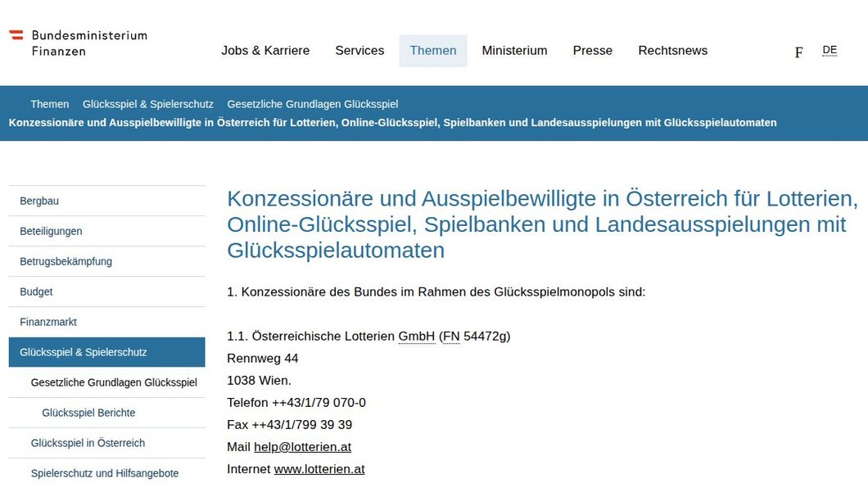Open the Services menu
Image resolution: width=868 pixels, height=488 pixels.
click(x=359, y=50)
